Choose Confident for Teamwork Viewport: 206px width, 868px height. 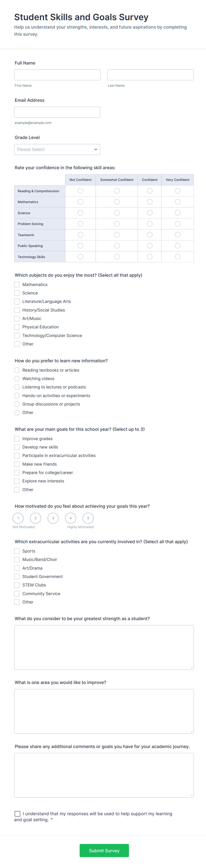150,235
